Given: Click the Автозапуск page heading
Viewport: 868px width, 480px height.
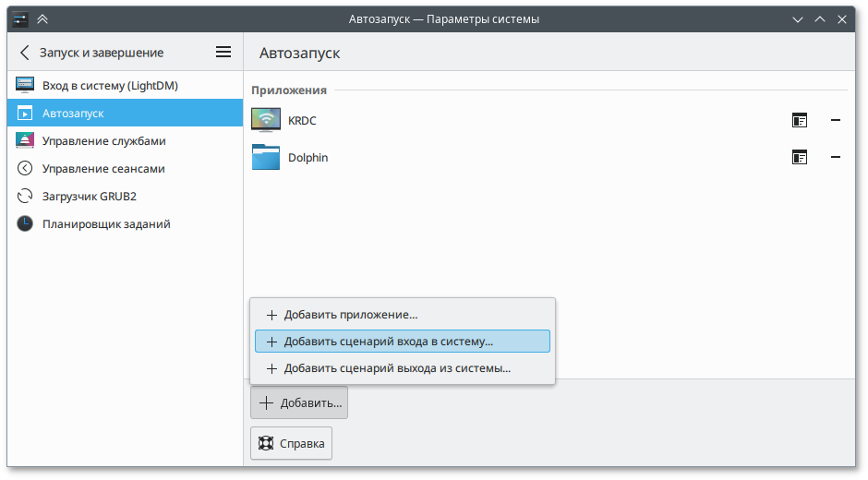Looking at the screenshot, I should 299,54.
